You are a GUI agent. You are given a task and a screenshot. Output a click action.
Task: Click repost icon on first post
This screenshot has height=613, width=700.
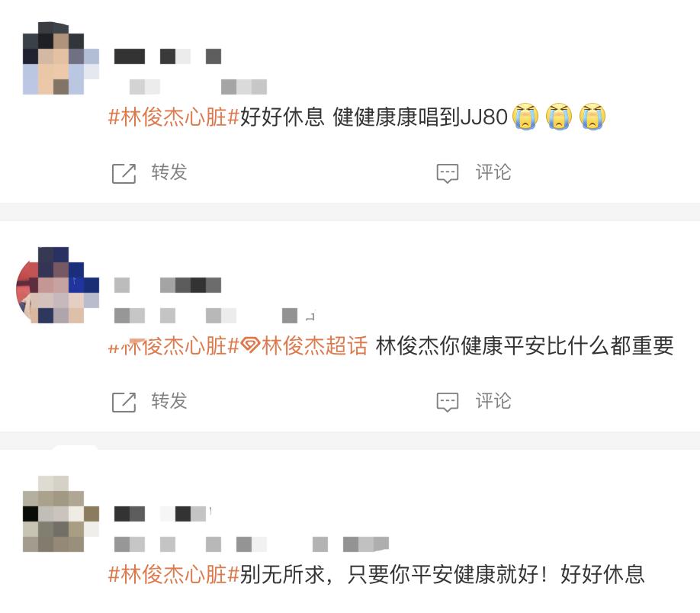click(124, 174)
